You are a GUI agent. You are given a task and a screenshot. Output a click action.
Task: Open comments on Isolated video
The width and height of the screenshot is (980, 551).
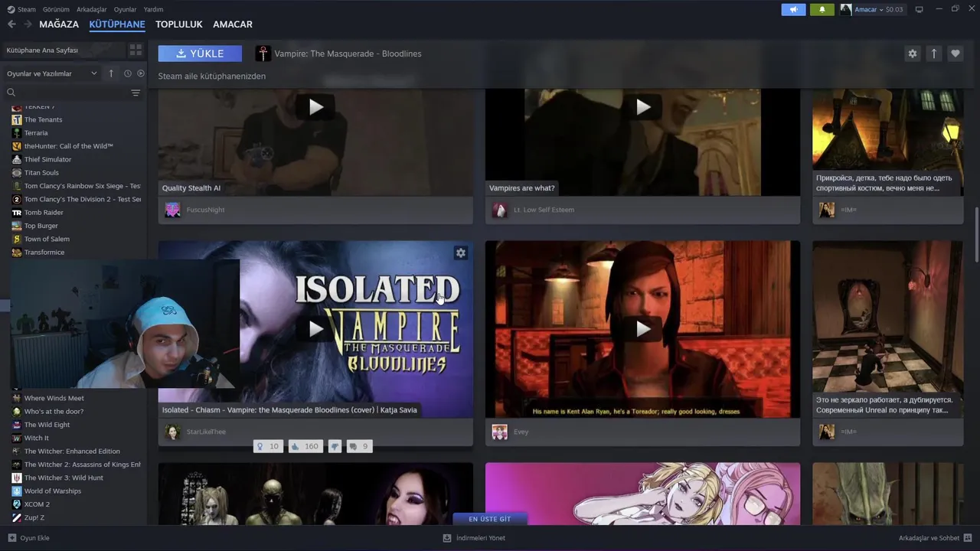tap(359, 446)
